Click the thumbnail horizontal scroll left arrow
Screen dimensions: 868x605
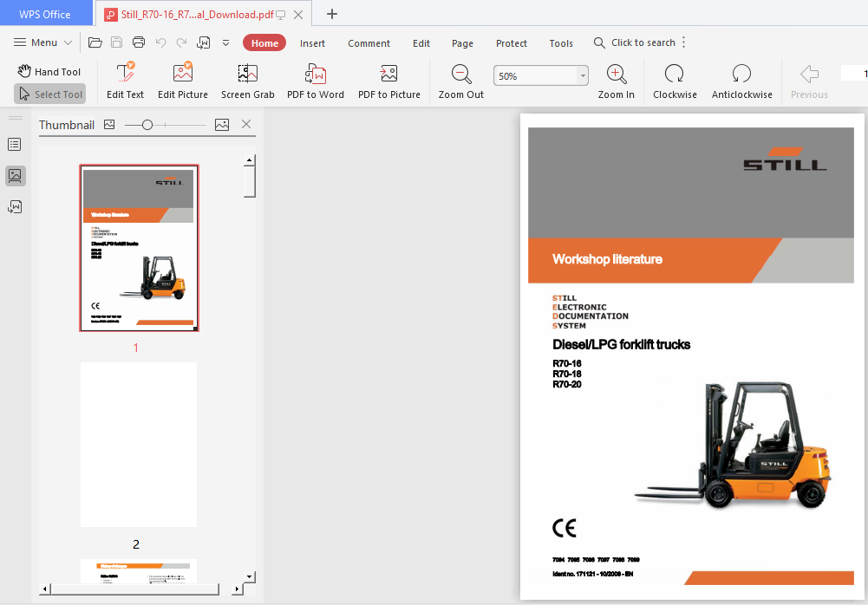[45, 589]
